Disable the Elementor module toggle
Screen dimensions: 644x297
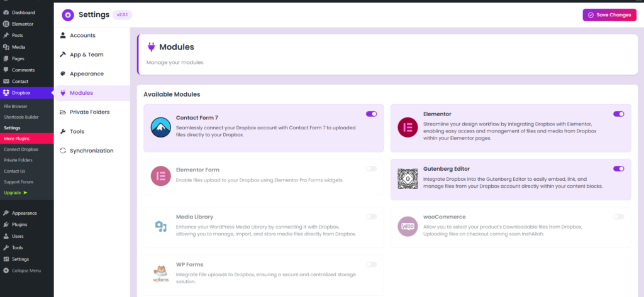[619, 114]
